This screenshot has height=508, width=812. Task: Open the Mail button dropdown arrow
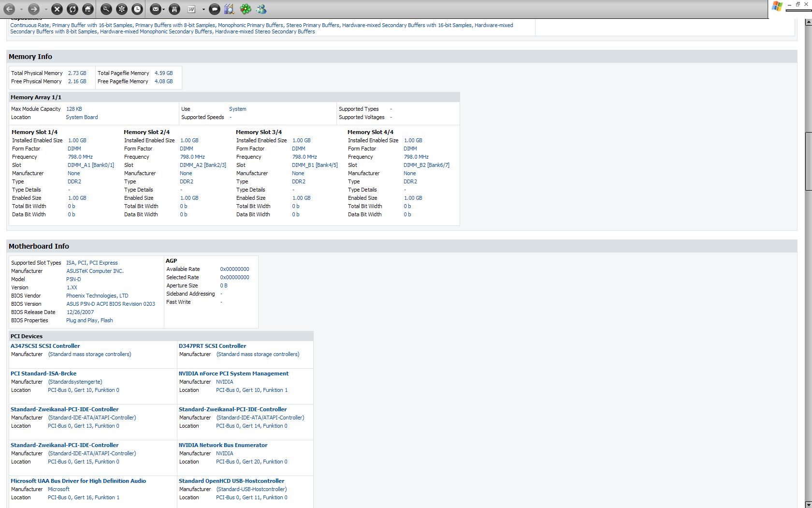pos(164,9)
